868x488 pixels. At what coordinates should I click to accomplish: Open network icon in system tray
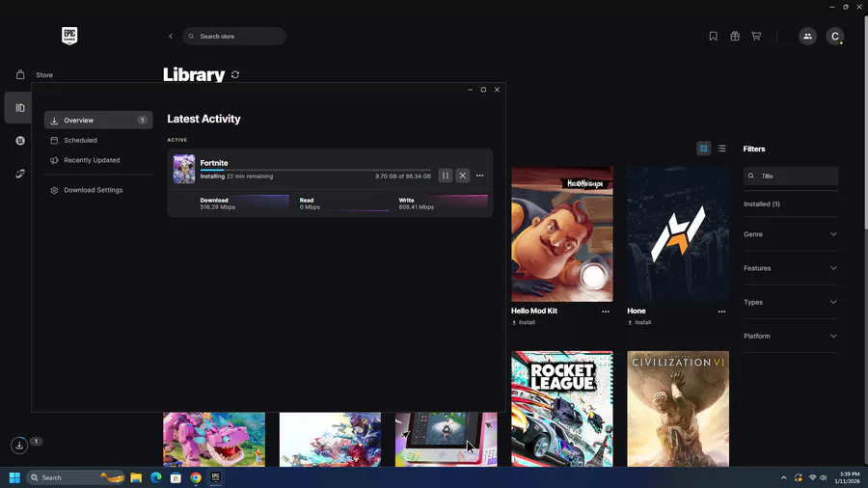tap(812, 477)
